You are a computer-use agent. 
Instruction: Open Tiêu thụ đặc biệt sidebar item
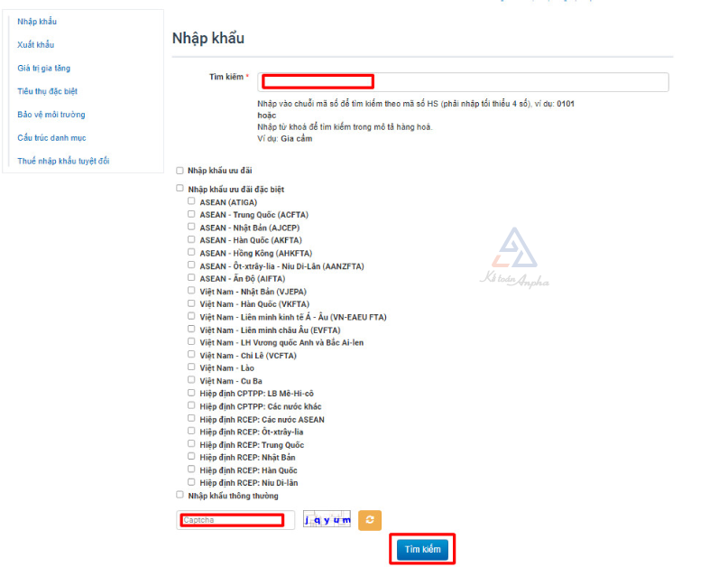(x=47, y=91)
